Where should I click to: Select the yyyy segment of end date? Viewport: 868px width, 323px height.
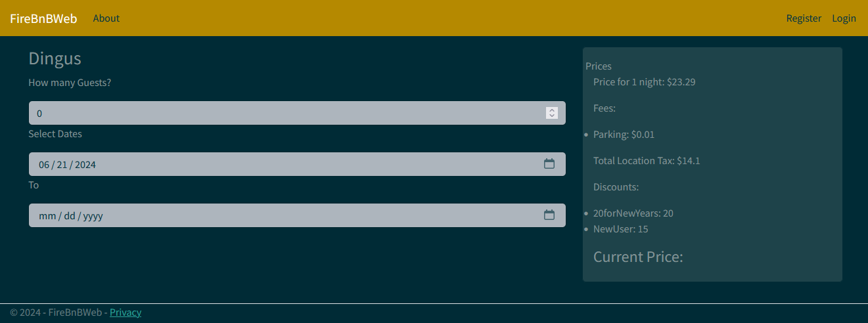93,216
